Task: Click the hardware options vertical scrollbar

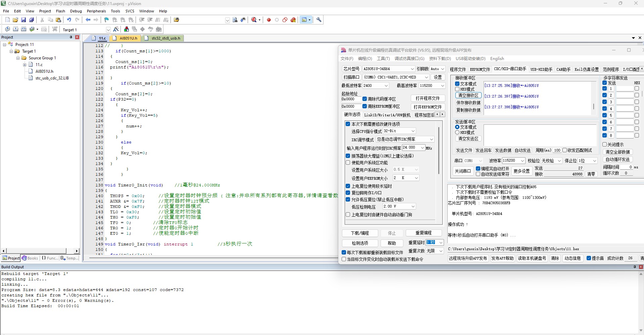Action: pyautogui.click(x=439, y=151)
